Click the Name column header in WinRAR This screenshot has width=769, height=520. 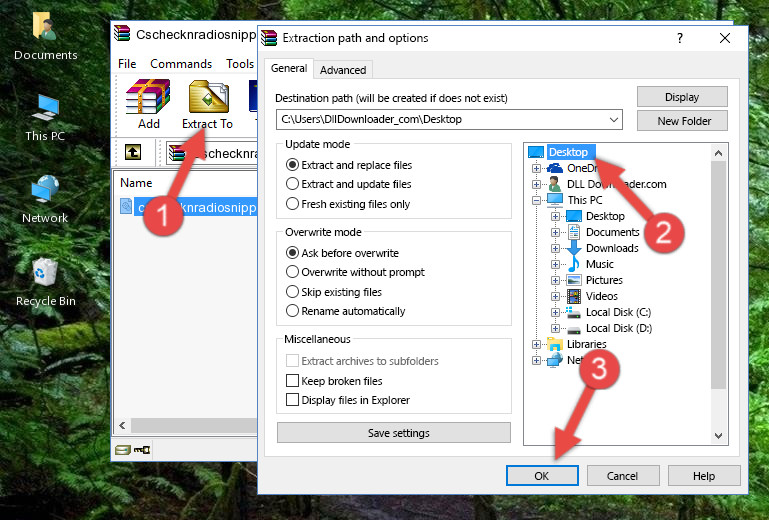pyautogui.click(x=136, y=183)
